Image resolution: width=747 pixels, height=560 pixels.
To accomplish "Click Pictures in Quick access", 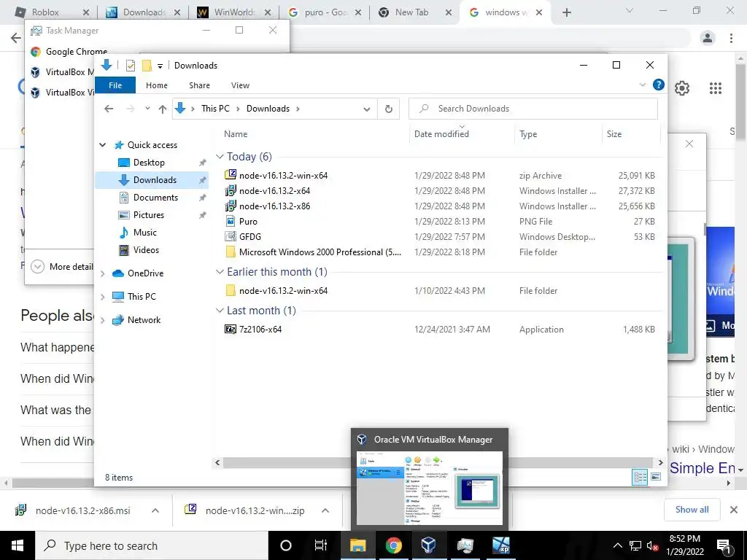I will (x=148, y=215).
